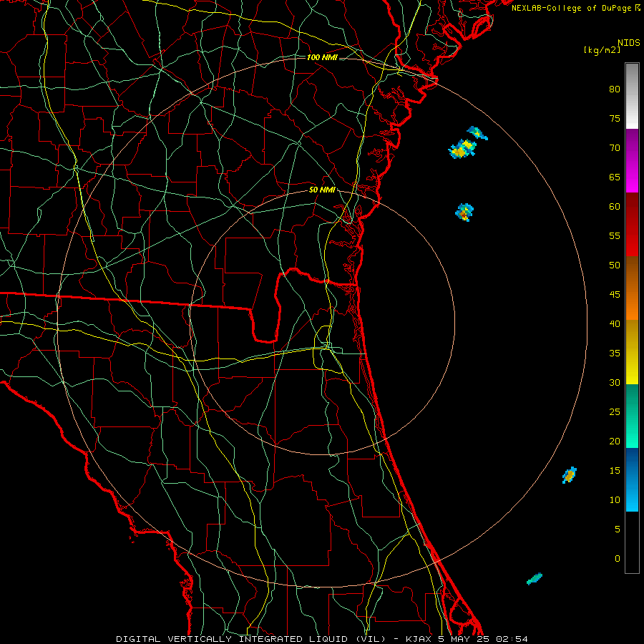Click the 35 value on the scale

pos(615,353)
